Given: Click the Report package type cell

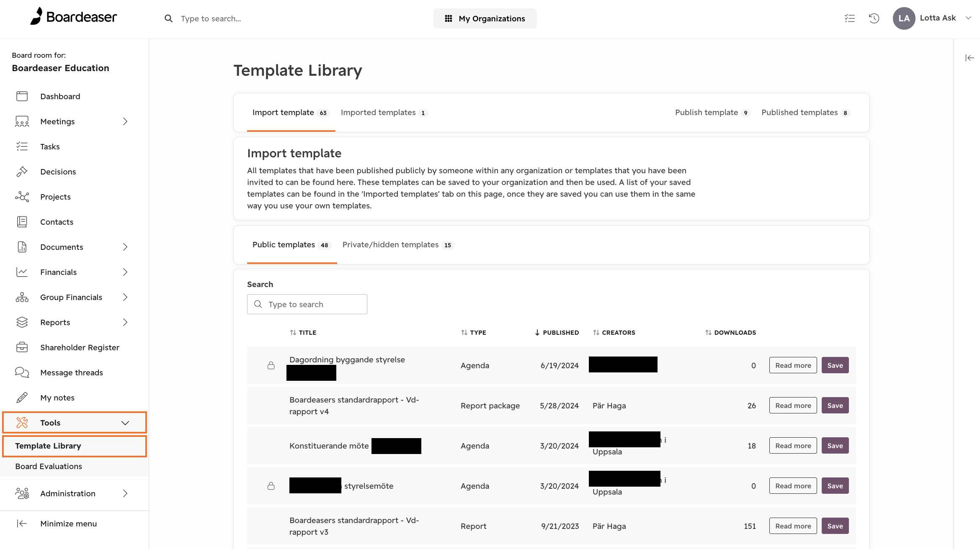Looking at the screenshot, I should (490, 405).
